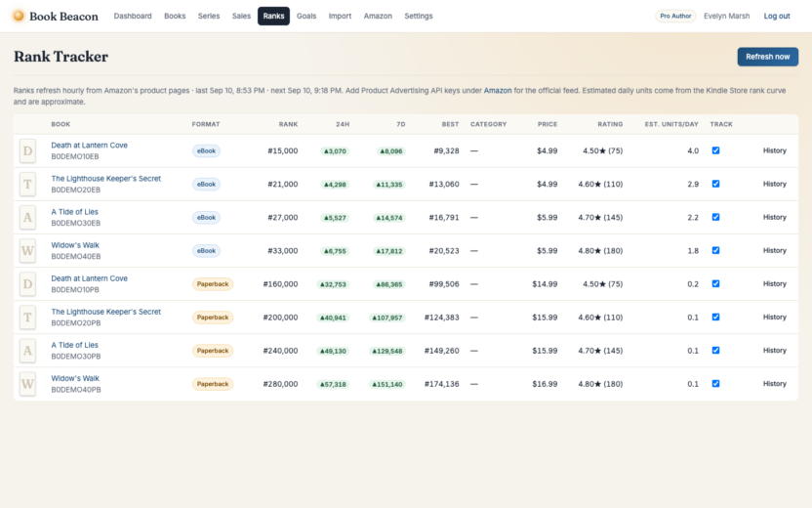Click the W cover thumbnail for B0DEMO40EB
This screenshot has width=812, height=508.
click(27, 251)
